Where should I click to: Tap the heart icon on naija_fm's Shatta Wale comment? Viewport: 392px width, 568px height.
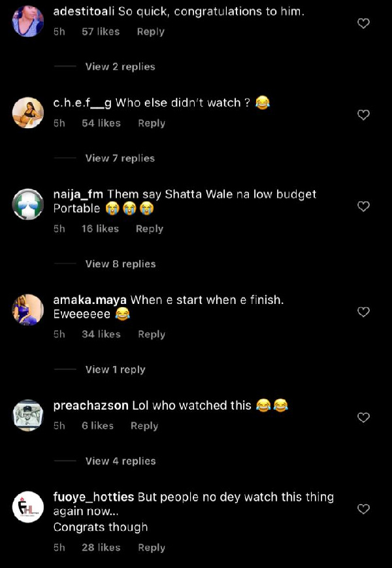tap(364, 206)
